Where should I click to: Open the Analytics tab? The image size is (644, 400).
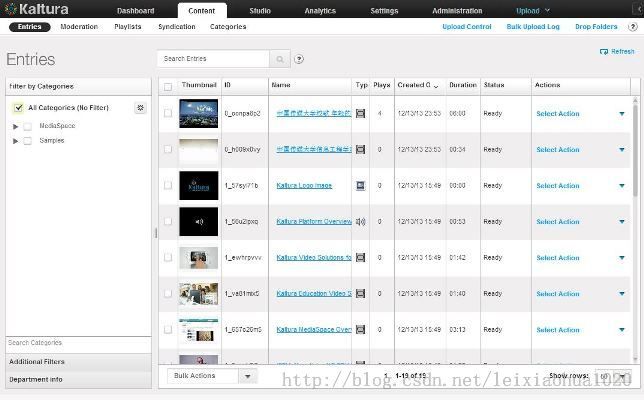click(x=320, y=11)
